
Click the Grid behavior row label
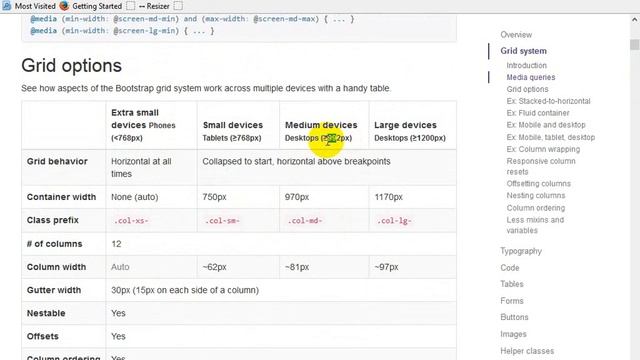click(x=57, y=161)
